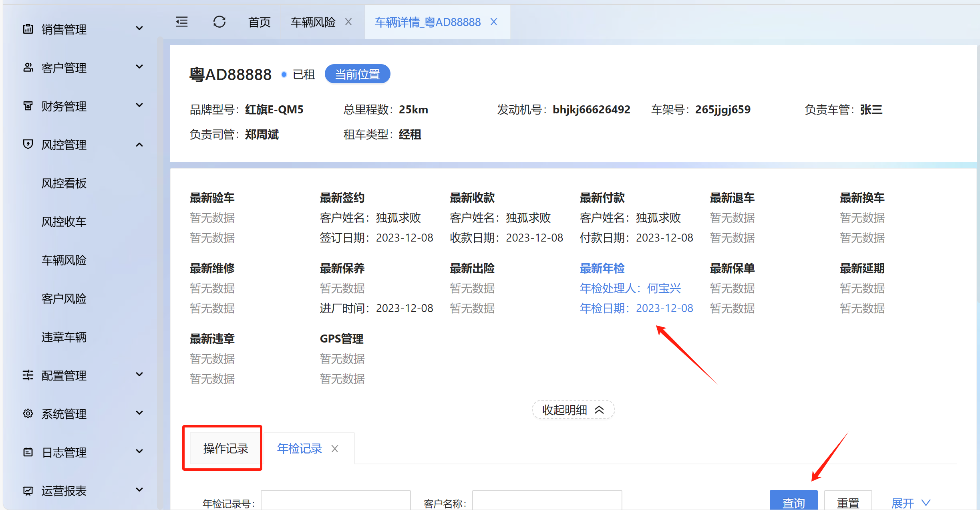The image size is (980, 510).
Task: Click the refresh page icon
Action: point(219,22)
